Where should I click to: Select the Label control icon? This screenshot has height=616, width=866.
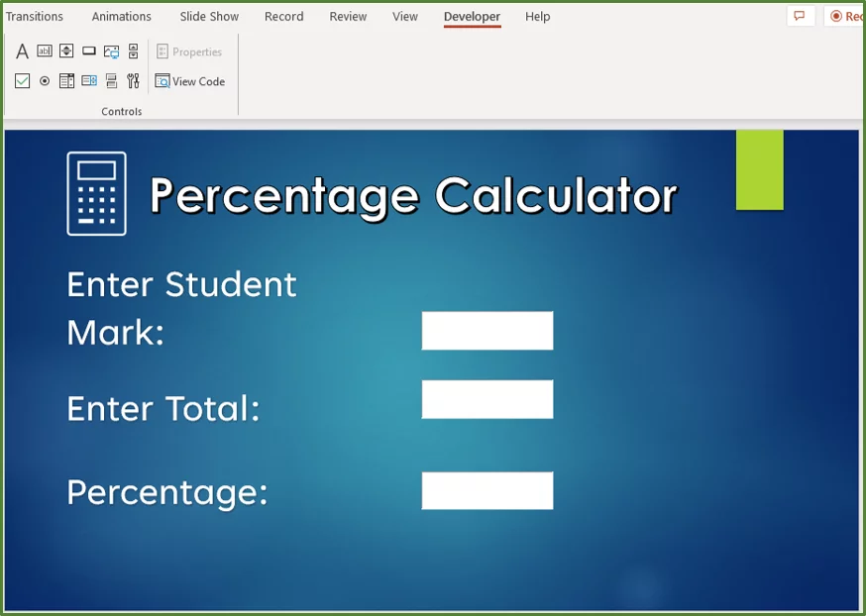22,51
